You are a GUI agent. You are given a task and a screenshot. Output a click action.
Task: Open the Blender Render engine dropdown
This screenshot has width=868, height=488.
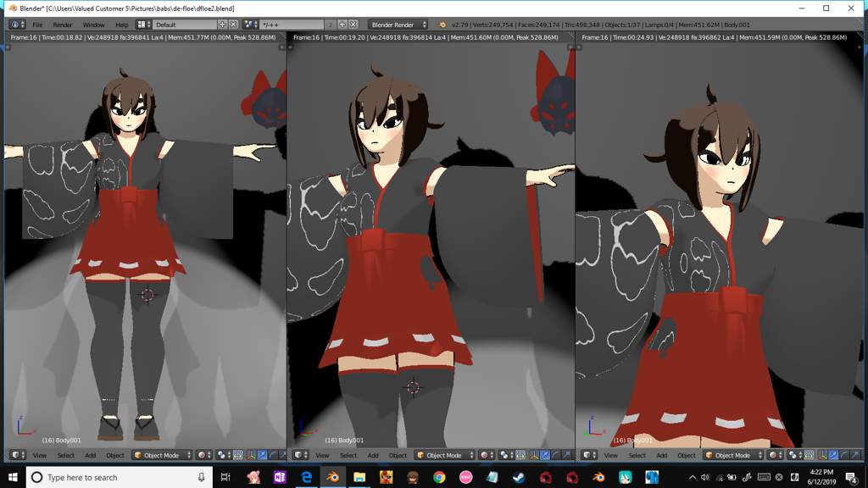[398, 25]
